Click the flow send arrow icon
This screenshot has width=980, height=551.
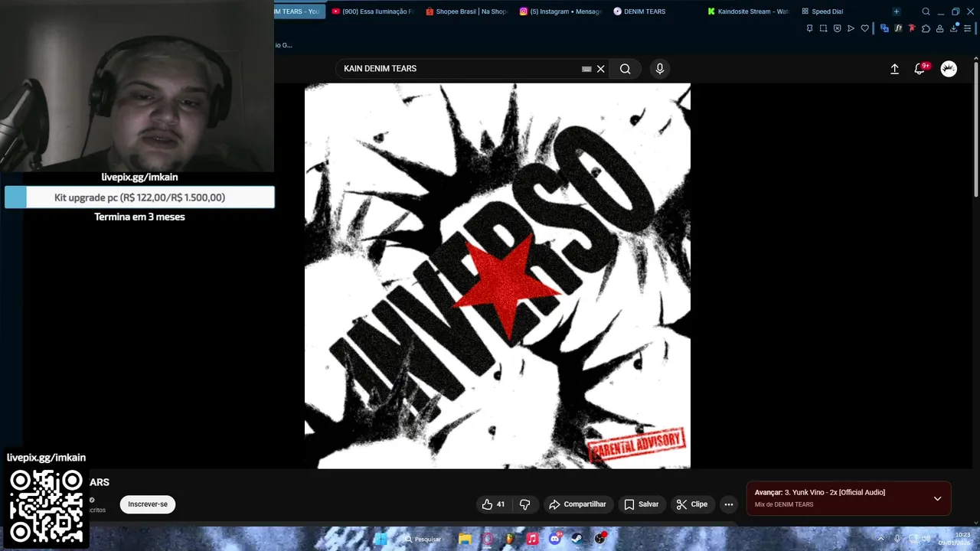coord(851,28)
